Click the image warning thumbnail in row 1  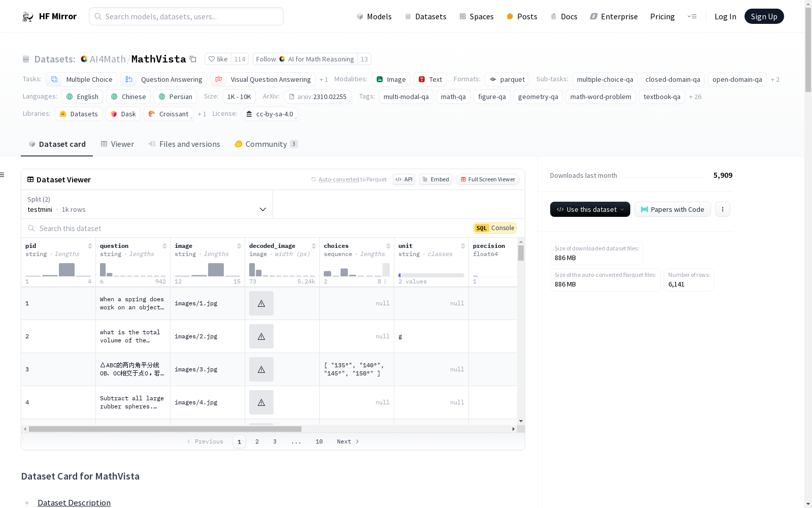261,303
